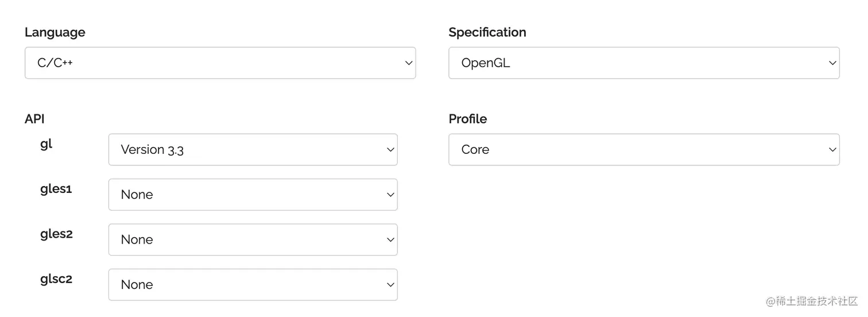Click the chevron arrow in gles2 select

pos(390,239)
